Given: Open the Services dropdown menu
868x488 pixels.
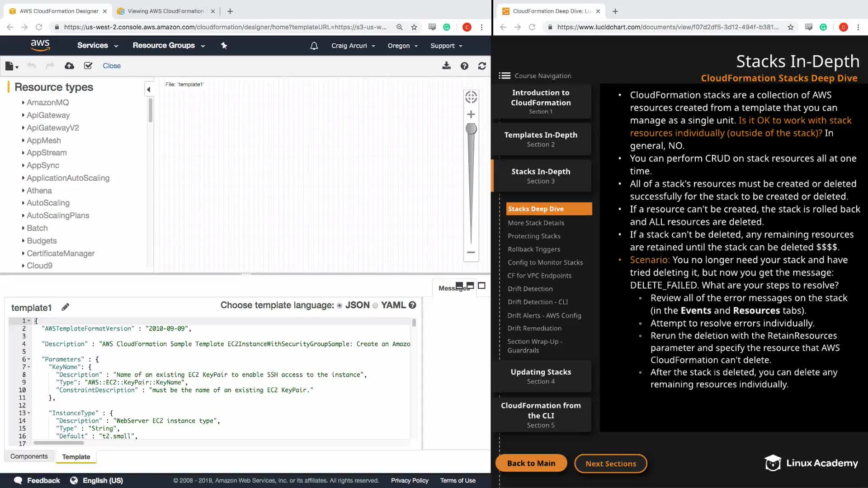Looking at the screenshot, I should (97, 46).
